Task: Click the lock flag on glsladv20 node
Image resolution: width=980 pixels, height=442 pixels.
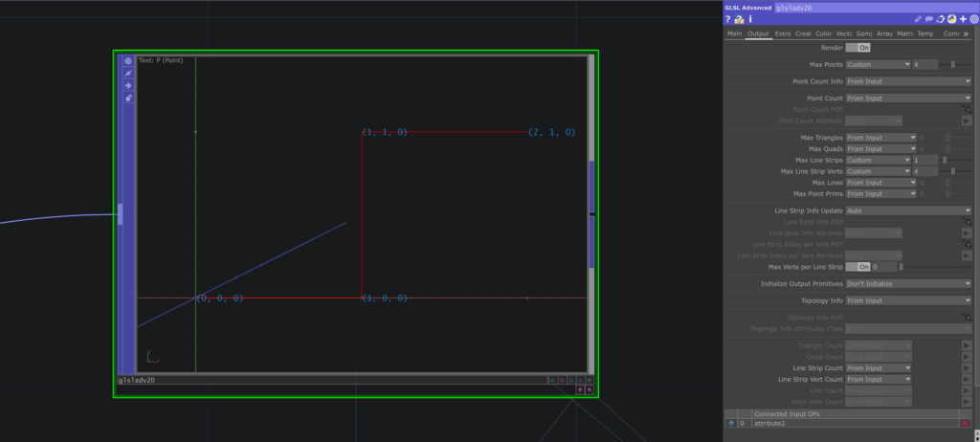Action: [x=128, y=99]
